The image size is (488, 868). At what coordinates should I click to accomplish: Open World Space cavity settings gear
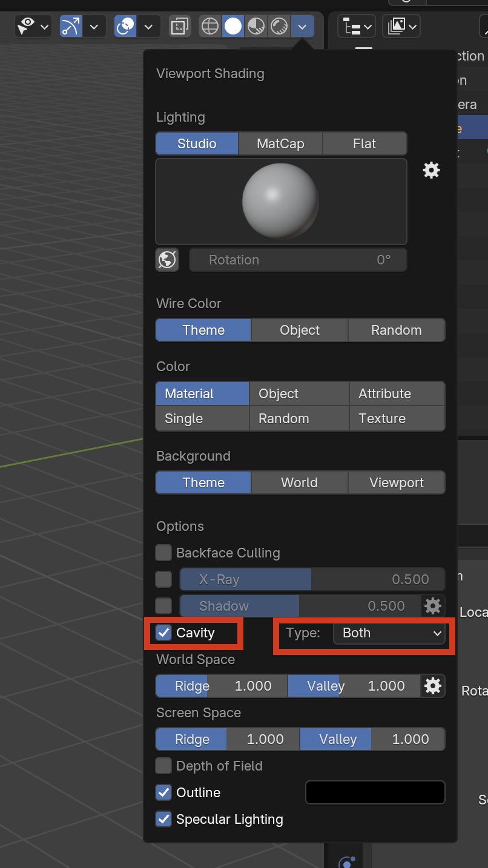[433, 686]
